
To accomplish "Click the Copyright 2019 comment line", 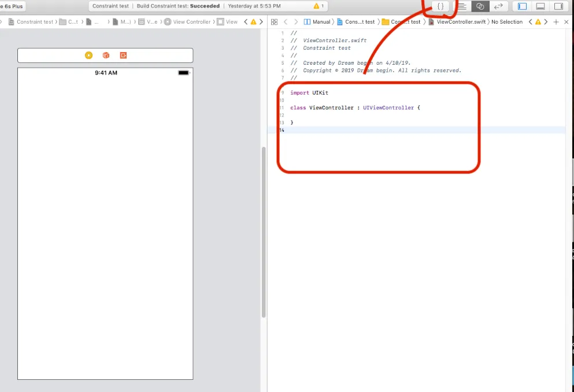I will click(376, 71).
